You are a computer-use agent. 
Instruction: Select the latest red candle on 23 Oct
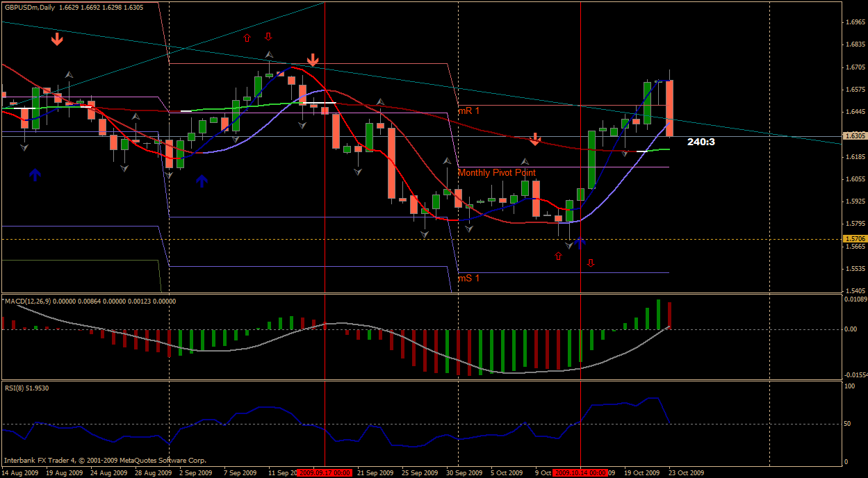click(x=670, y=108)
